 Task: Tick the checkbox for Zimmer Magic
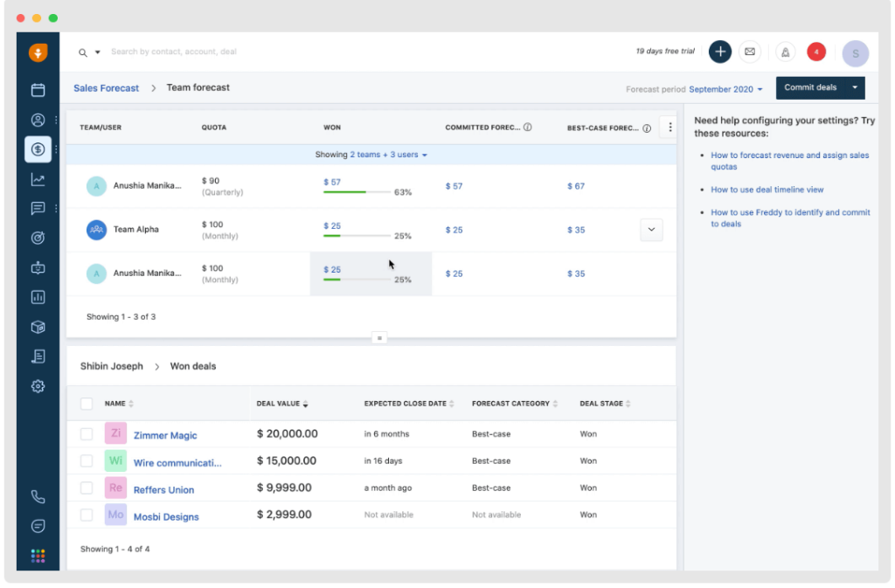87,434
